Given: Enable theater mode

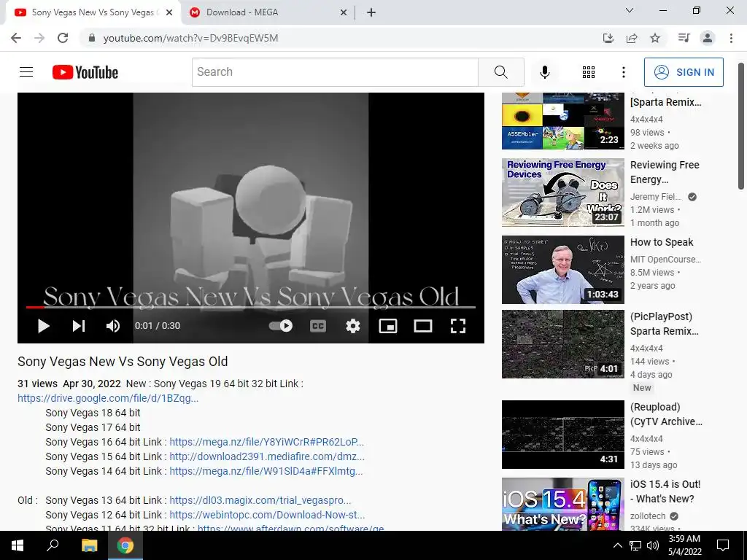Looking at the screenshot, I should [x=422, y=326].
